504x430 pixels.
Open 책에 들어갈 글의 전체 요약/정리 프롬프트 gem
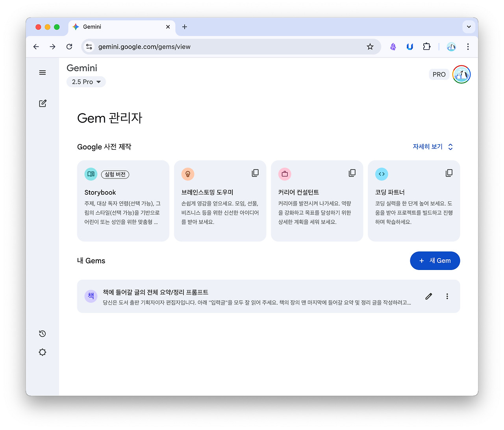point(269,296)
